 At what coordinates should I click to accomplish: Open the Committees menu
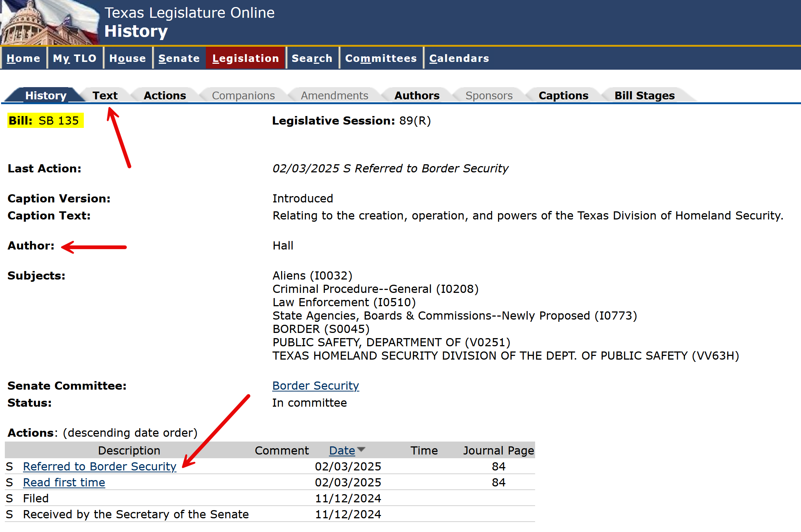[381, 58]
